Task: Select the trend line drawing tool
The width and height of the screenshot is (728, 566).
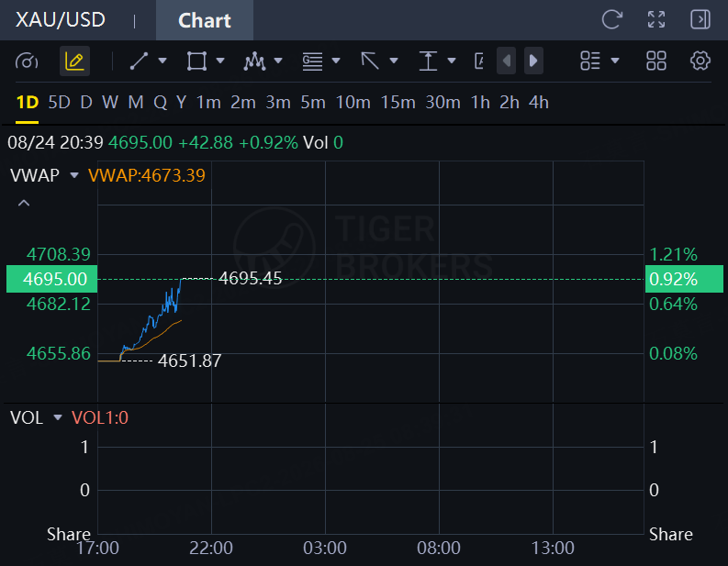Action: click(x=139, y=61)
